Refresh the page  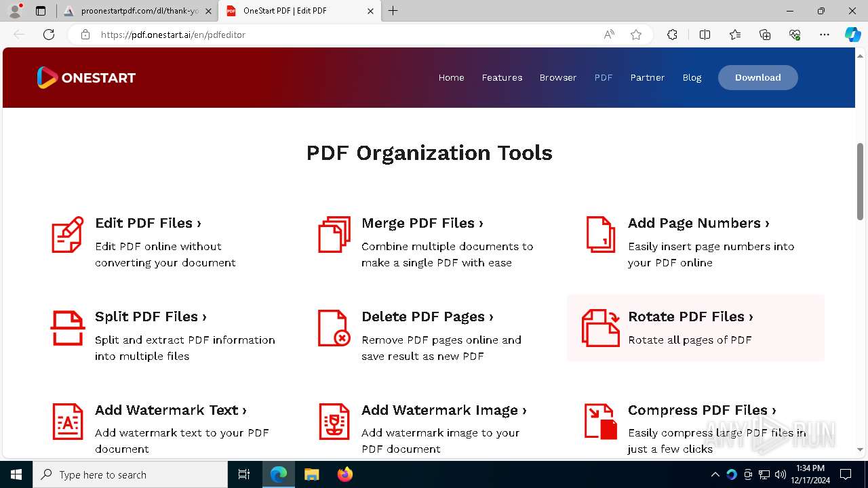point(49,35)
